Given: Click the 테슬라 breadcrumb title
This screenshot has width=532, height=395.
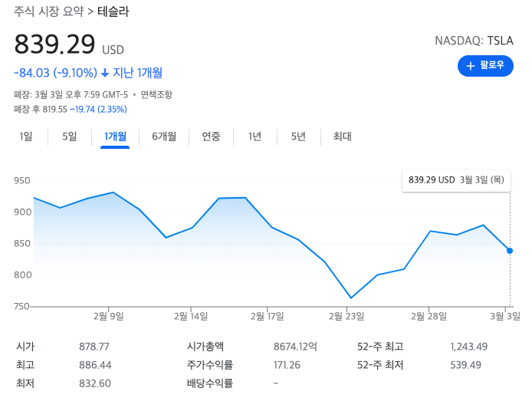Looking at the screenshot, I should (x=113, y=12).
